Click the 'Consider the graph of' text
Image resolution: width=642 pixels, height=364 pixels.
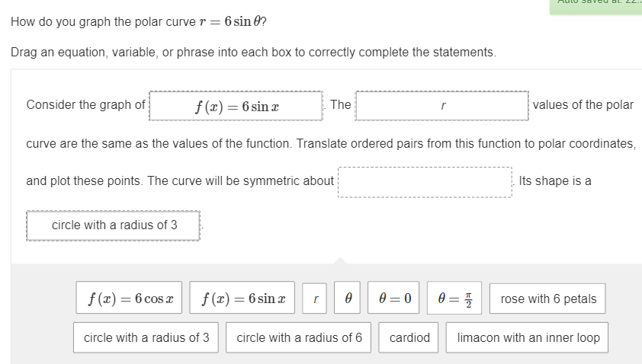(85, 105)
